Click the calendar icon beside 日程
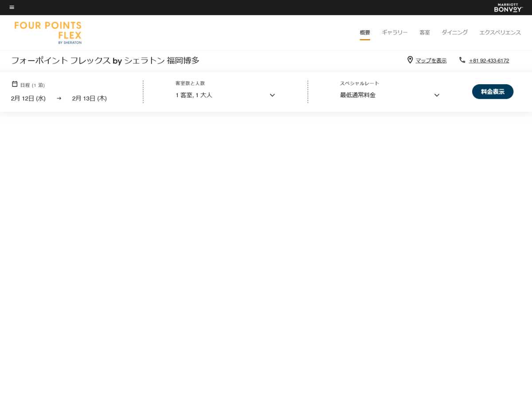 (15, 84)
